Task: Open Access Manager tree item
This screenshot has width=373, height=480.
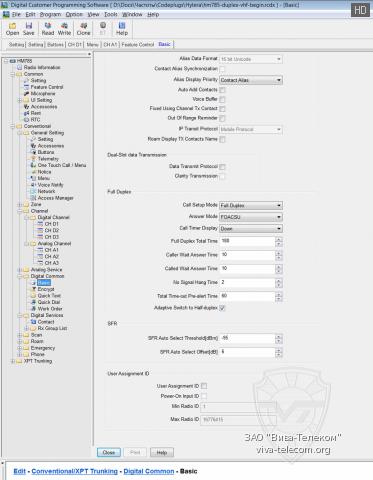Action: pos(55,198)
